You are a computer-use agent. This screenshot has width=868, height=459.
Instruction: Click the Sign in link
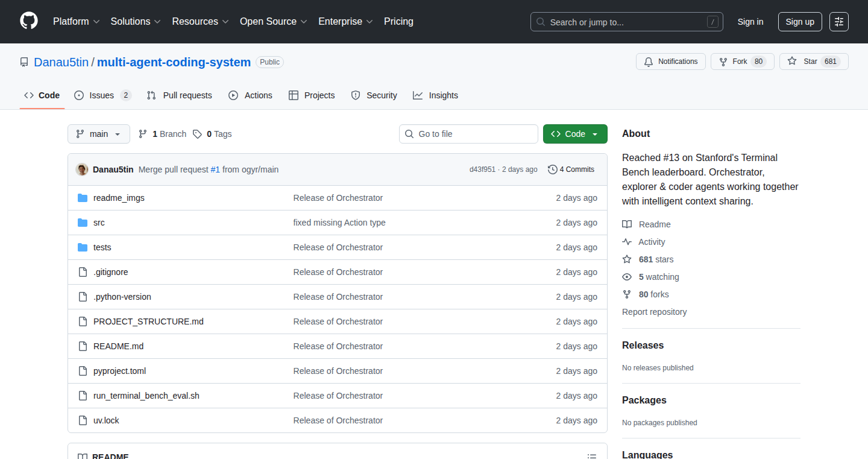(x=750, y=22)
